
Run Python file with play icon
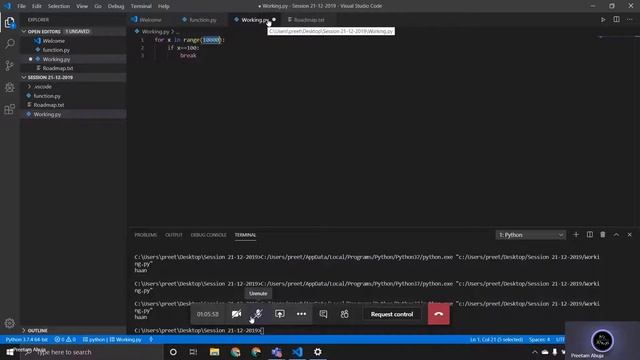pos(603,20)
